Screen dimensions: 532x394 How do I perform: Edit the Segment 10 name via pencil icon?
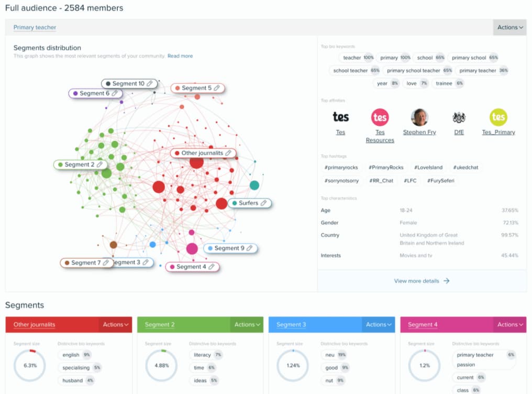150,83
